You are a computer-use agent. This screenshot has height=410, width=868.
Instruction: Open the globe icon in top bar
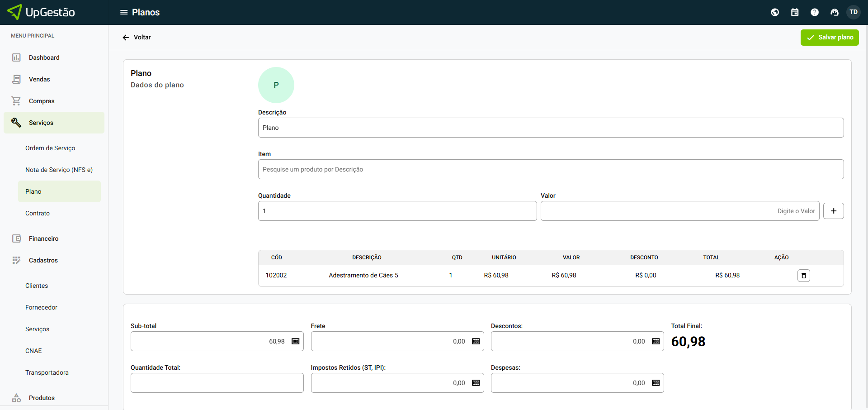tap(775, 12)
